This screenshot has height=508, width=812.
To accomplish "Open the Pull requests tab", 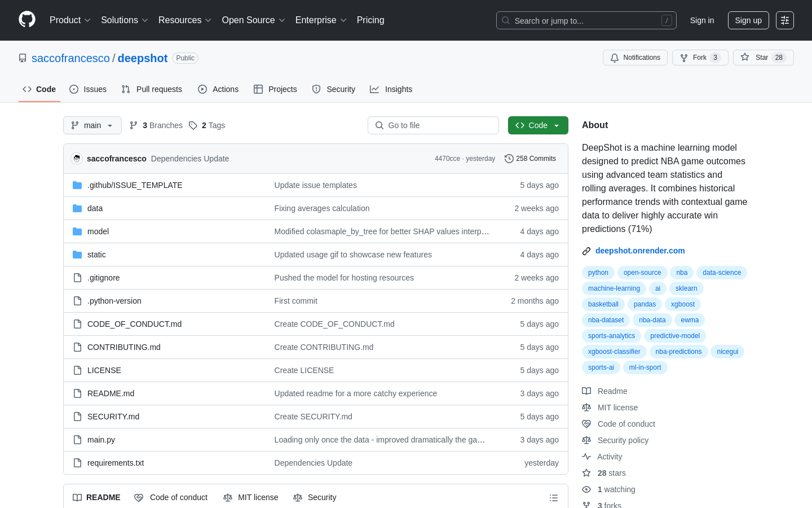I will [x=152, y=89].
